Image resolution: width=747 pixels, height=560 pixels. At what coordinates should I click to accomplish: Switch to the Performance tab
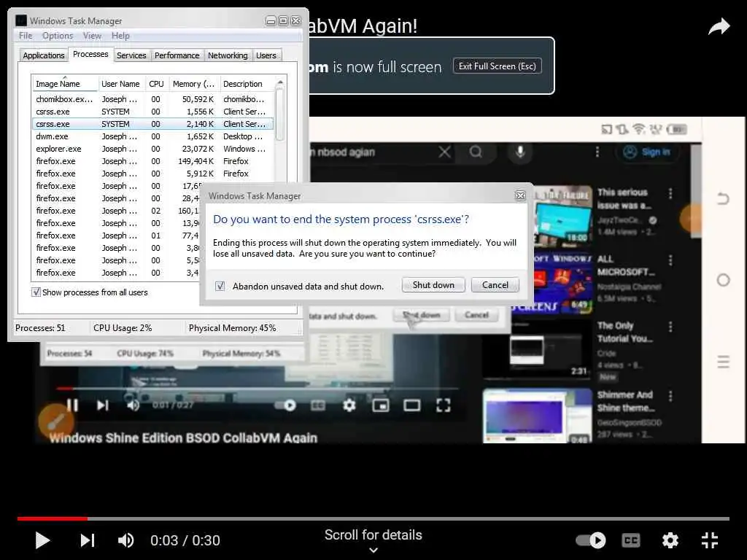177,55
